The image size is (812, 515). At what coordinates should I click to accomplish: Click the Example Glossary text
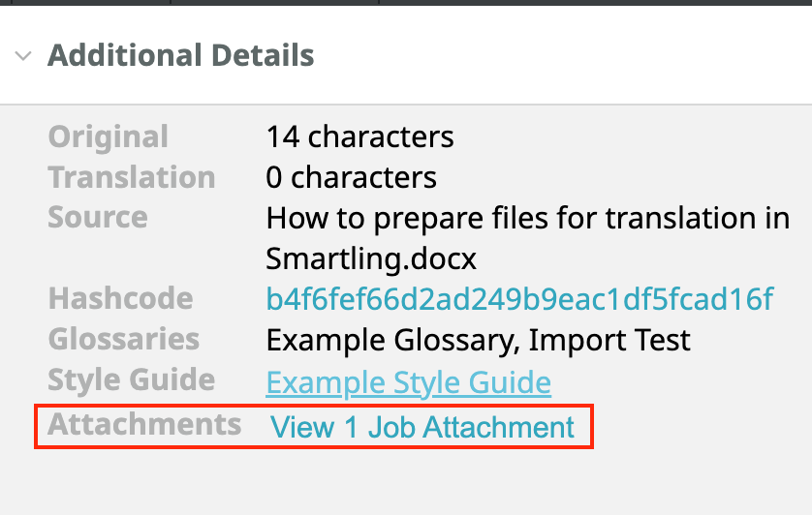(371, 341)
